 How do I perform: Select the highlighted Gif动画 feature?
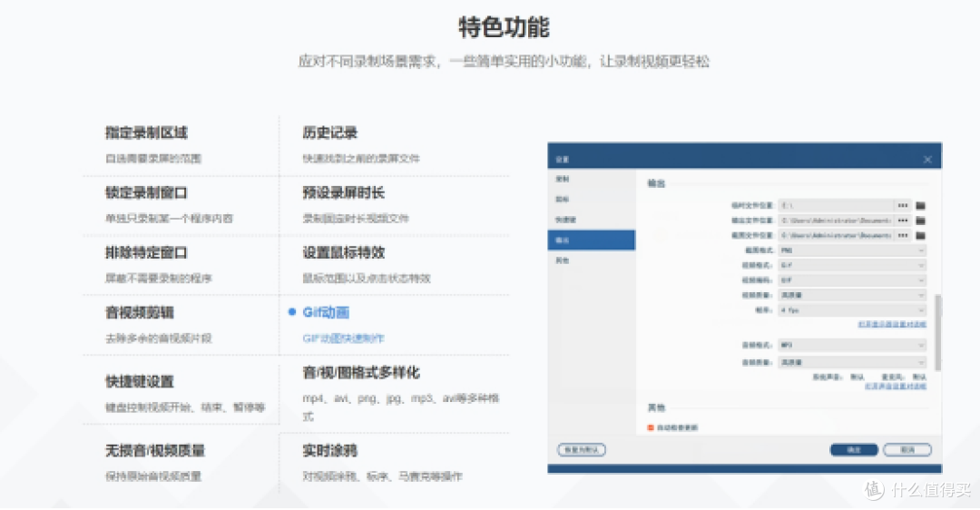click(326, 312)
